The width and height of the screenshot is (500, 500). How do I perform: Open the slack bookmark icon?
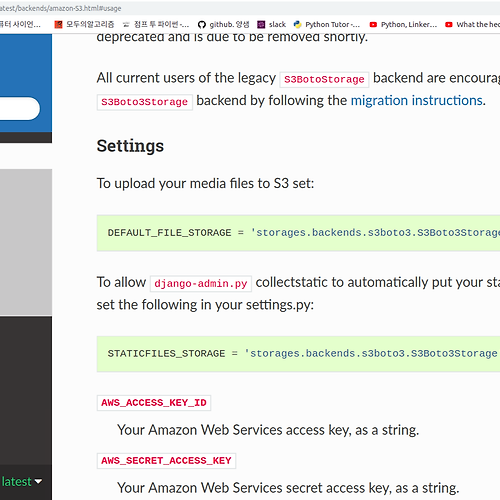point(261,25)
